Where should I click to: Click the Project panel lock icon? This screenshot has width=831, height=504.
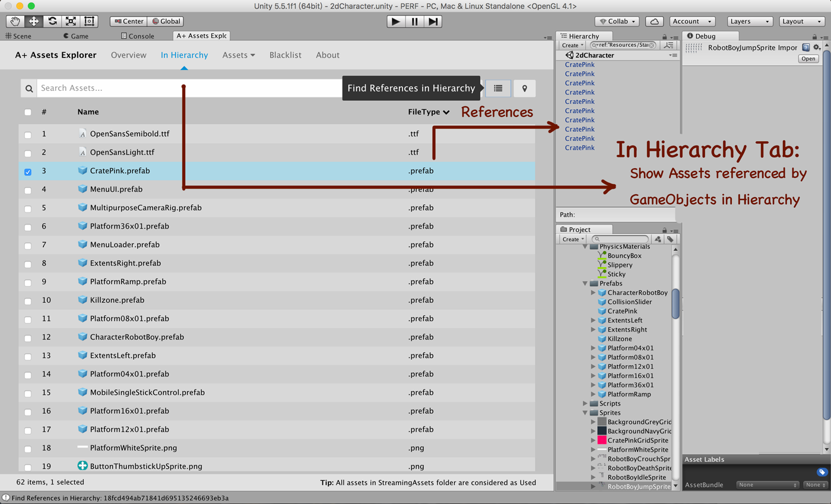click(x=665, y=230)
